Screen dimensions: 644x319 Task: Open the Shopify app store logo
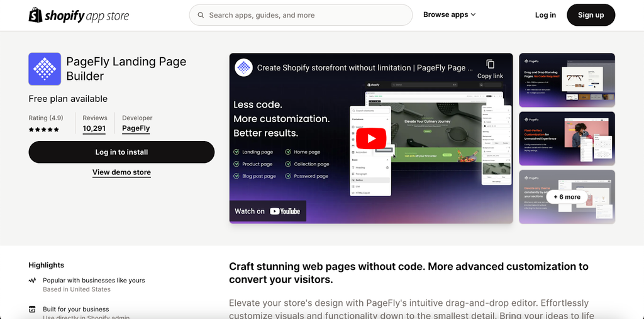pyautogui.click(x=79, y=15)
